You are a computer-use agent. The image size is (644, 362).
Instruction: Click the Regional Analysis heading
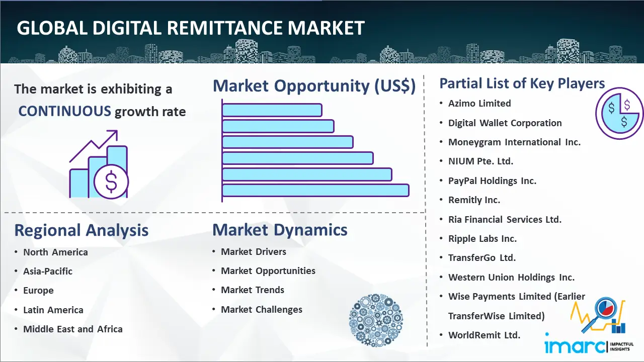click(81, 230)
